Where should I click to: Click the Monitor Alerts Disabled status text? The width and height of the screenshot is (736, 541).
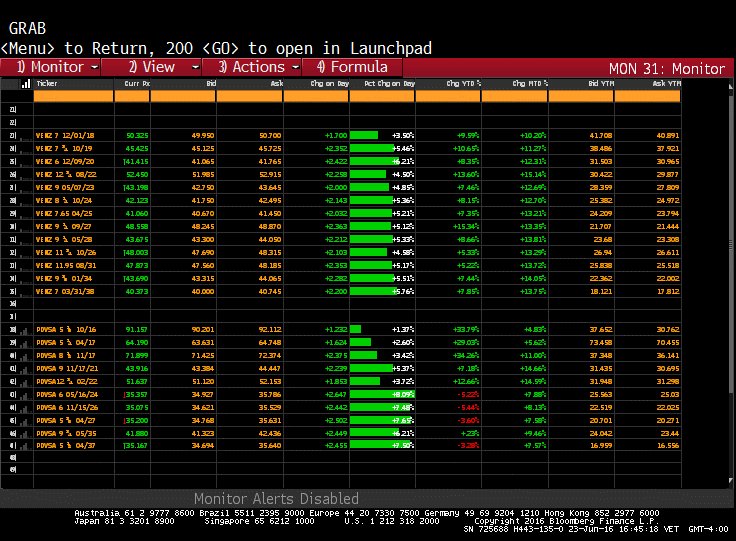276,499
